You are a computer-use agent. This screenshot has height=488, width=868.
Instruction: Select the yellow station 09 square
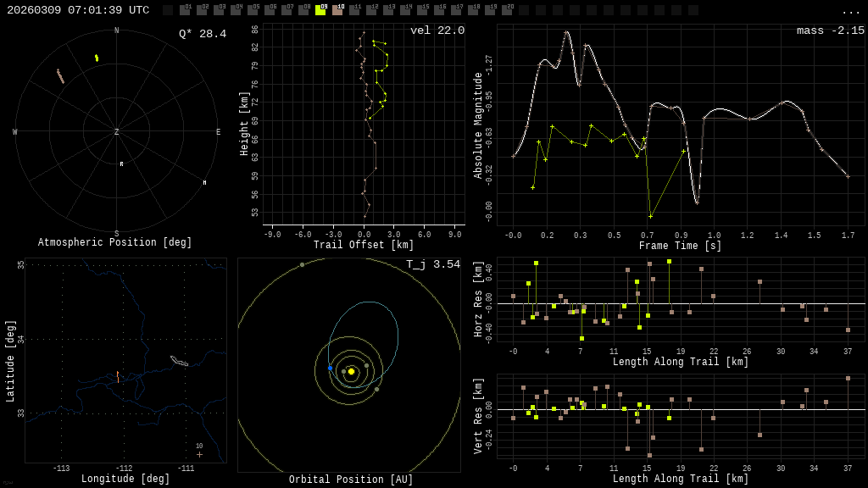[320, 10]
